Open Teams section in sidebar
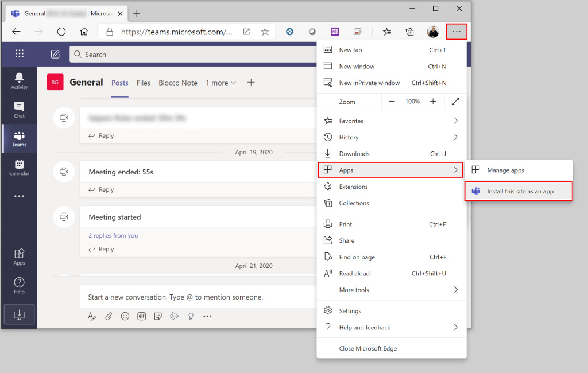 (19, 139)
